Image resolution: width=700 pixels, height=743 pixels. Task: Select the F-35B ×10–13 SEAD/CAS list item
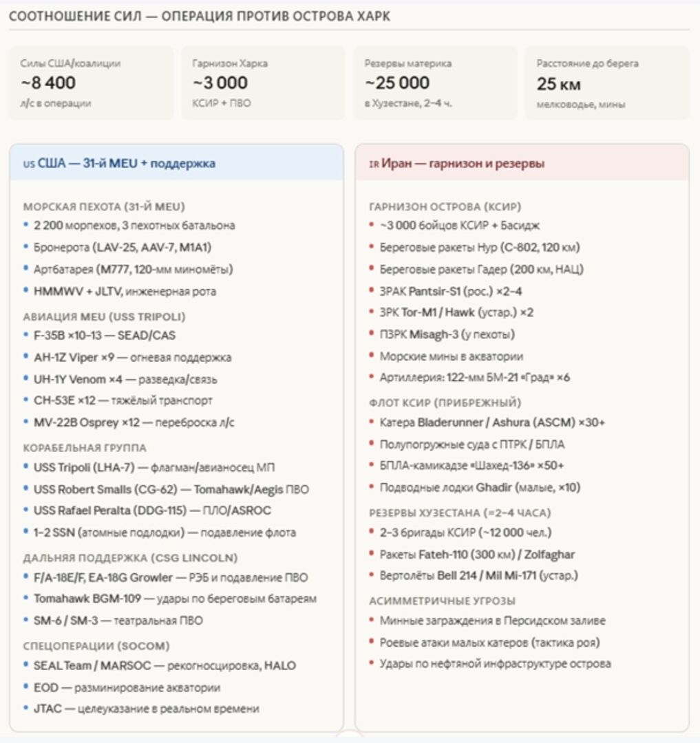click(105, 336)
